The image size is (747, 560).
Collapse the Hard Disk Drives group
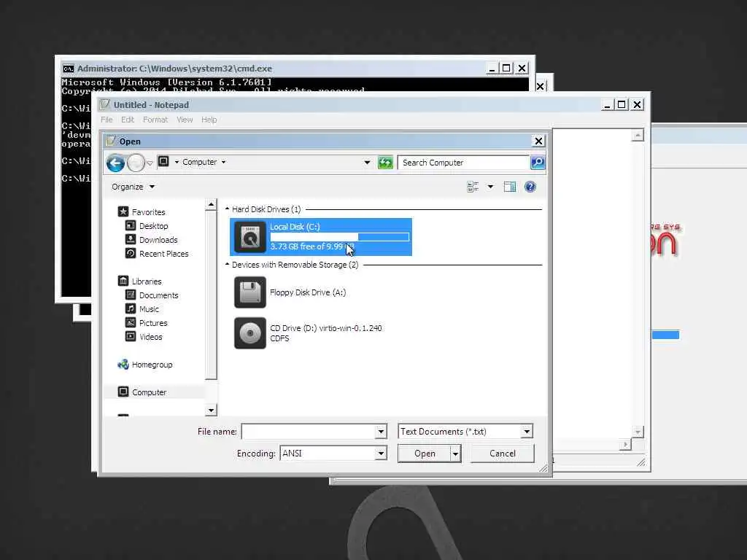point(227,209)
